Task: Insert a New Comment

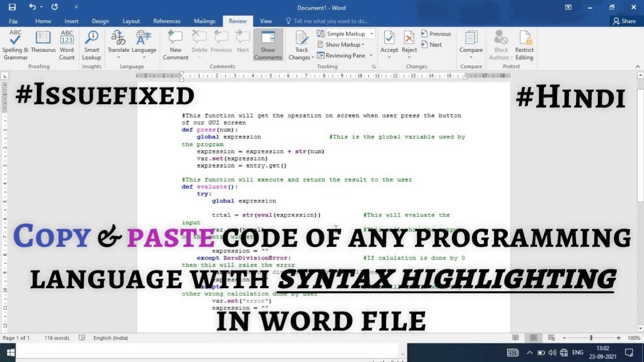Action: click(176, 45)
